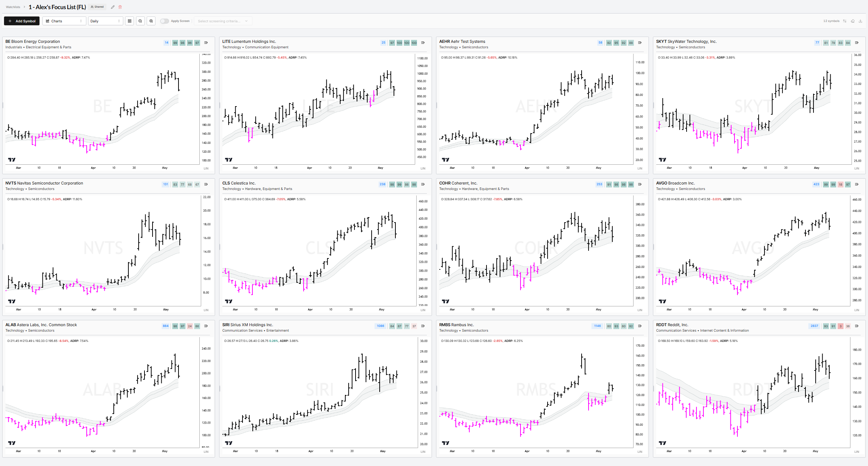
Task: Click LIN scale label on AVGO chart
Action: pyautogui.click(x=857, y=310)
